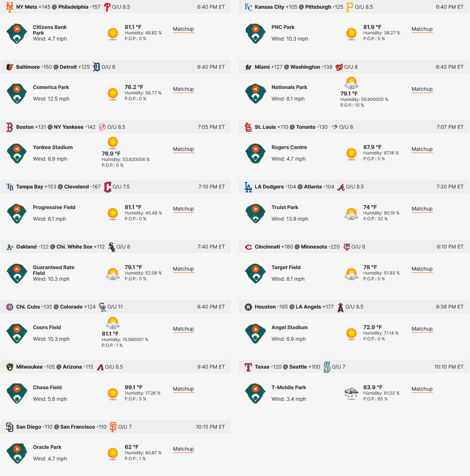This screenshot has width=470, height=476.
Task: Click the Chase Field diamond wind icon
Action: tap(17, 394)
